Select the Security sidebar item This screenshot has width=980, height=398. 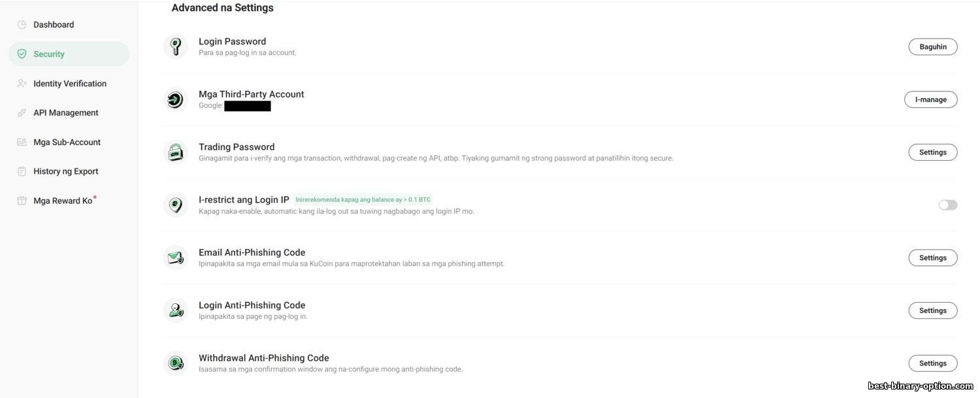(x=69, y=54)
